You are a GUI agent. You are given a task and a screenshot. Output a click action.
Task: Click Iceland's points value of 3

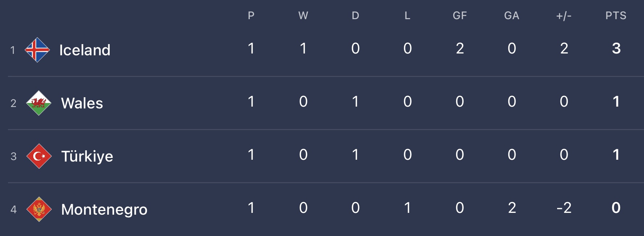[x=616, y=48]
